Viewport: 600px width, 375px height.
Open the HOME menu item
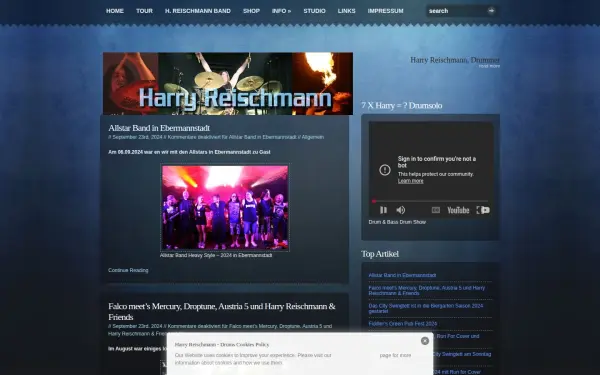[x=115, y=11]
